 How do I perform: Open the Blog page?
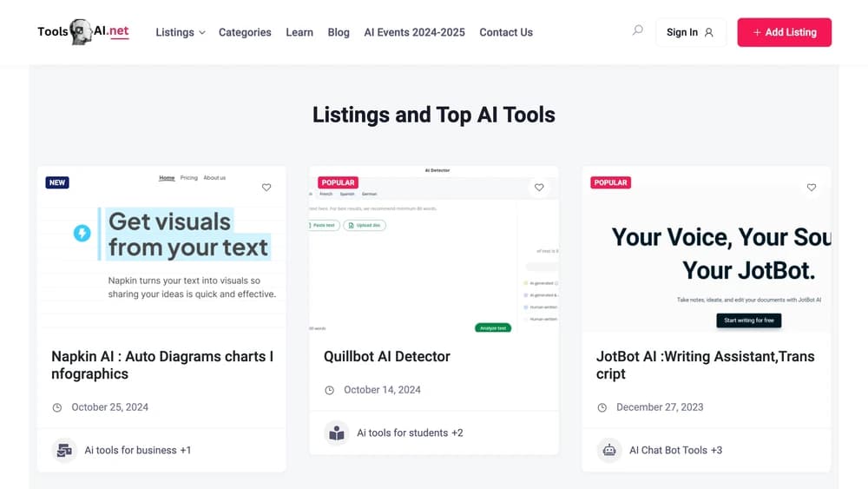coord(339,32)
